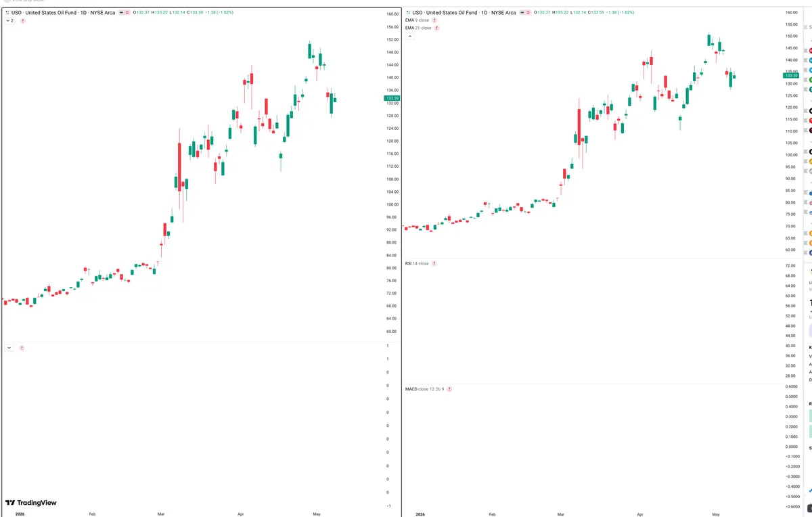This screenshot has height=517, width=812.
Task: Click the 160.00 level on left price axis
Action: pyautogui.click(x=392, y=14)
